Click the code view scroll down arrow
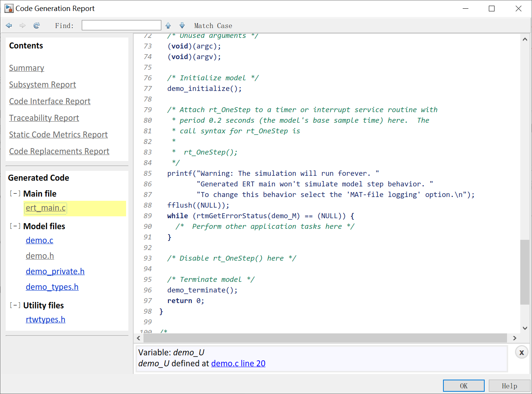The image size is (532, 394). click(x=525, y=328)
